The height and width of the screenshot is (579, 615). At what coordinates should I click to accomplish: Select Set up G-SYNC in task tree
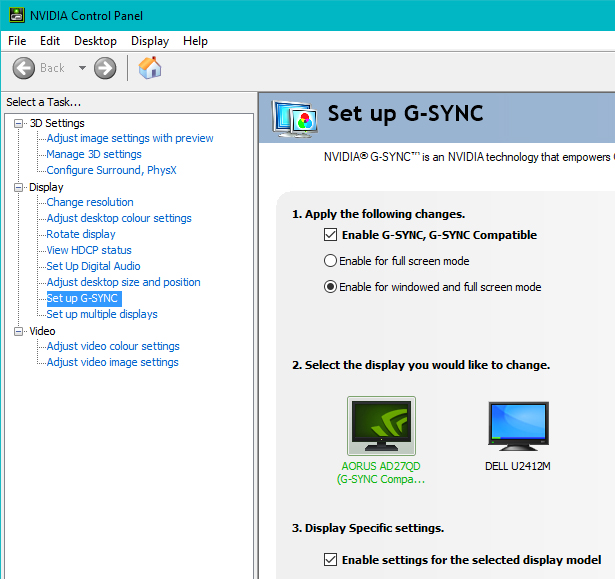[84, 299]
